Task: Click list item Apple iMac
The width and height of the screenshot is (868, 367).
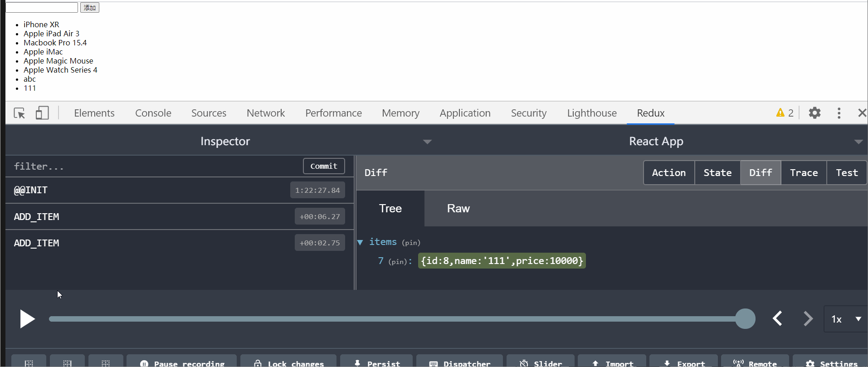Action: 43,52
